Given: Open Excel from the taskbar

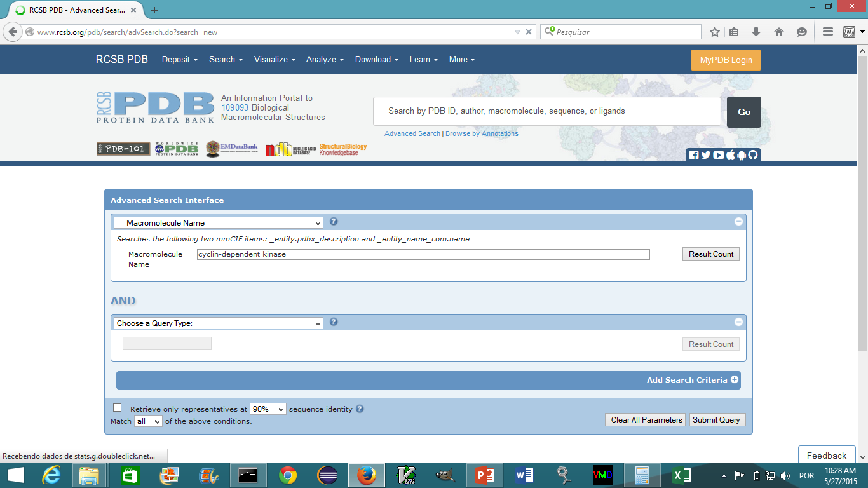Looking at the screenshot, I should (681, 475).
